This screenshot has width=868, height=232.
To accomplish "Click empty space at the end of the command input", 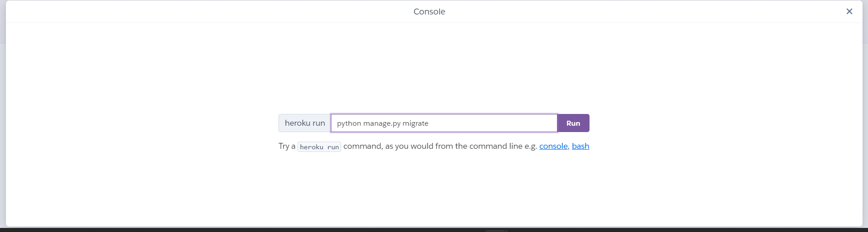I will point(506,123).
